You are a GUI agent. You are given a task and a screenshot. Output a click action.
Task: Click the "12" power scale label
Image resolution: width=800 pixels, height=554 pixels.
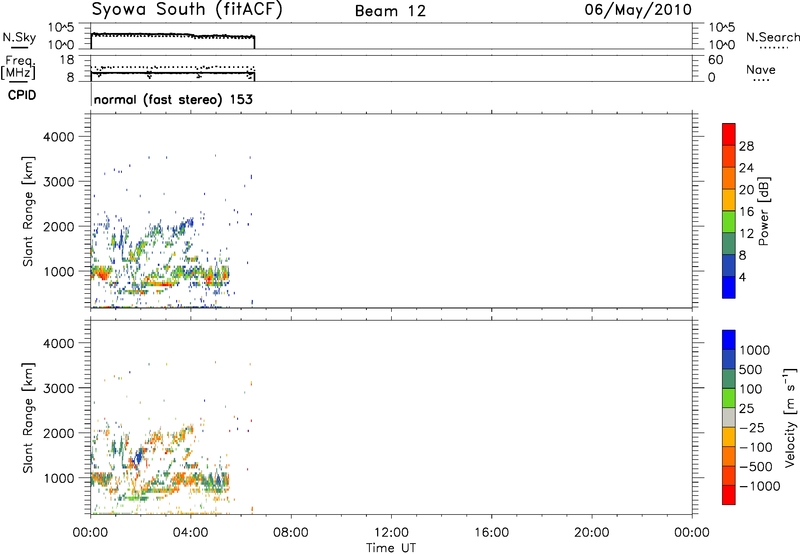coord(746,234)
